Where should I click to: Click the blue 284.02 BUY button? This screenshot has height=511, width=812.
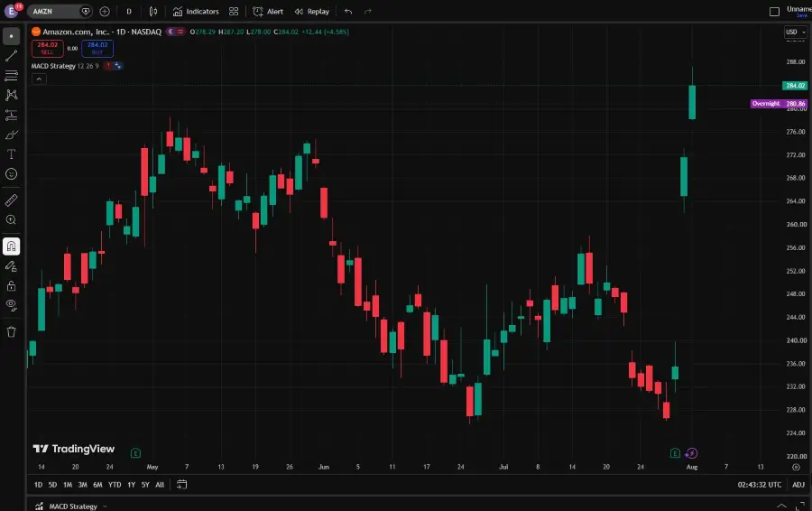point(97,48)
